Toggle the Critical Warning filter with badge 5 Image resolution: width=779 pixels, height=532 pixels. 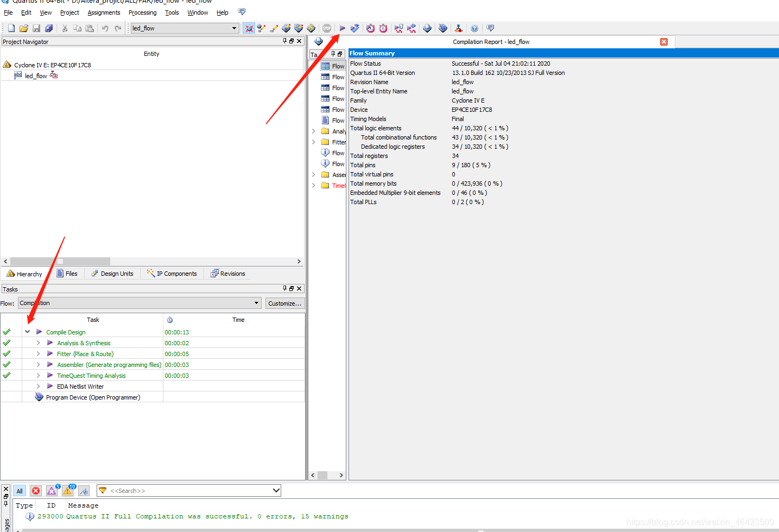pyautogui.click(x=52, y=490)
